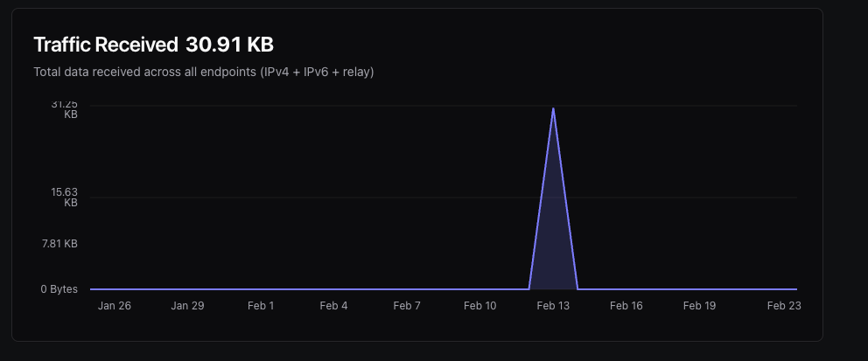Click the 'Traffic Received' chart title

click(106, 45)
